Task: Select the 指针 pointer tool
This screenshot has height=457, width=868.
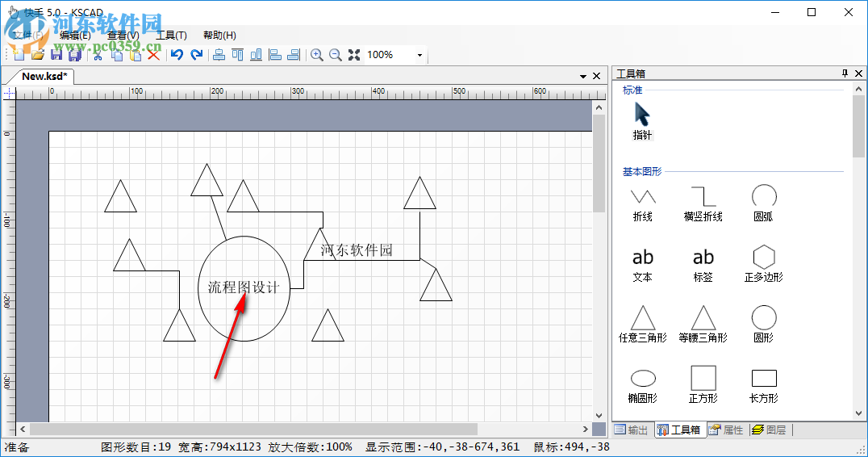Action: pyautogui.click(x=642, y=121)
